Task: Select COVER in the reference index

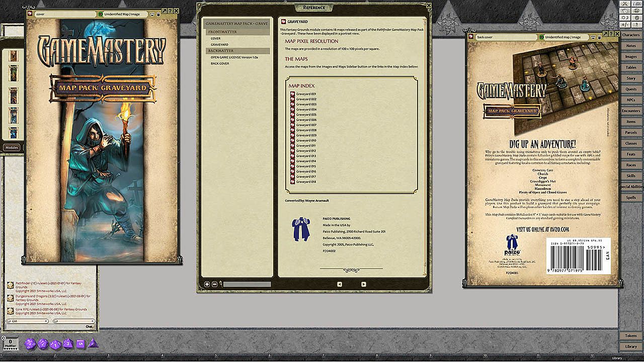Action: 216,38
